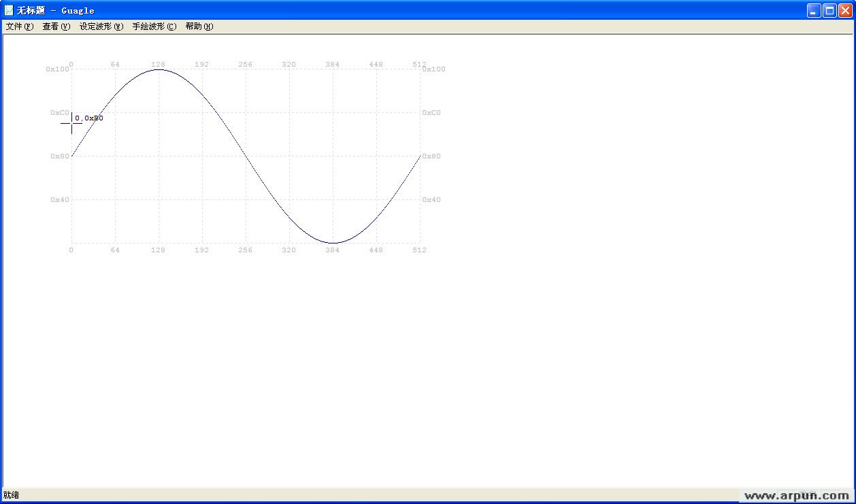Open the 手绘波形(C) menu
The width and height of the screenshot is (856, 504).
coord(154,27)
